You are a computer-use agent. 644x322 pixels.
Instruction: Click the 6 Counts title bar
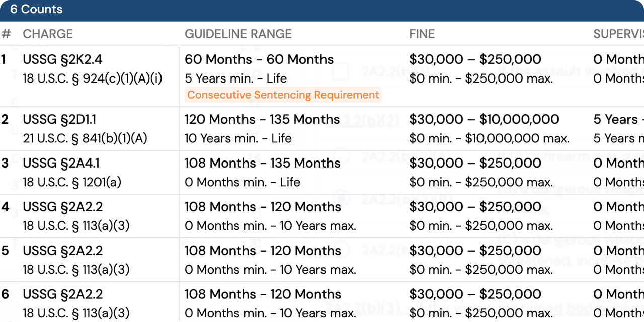(x=36, y=9)
